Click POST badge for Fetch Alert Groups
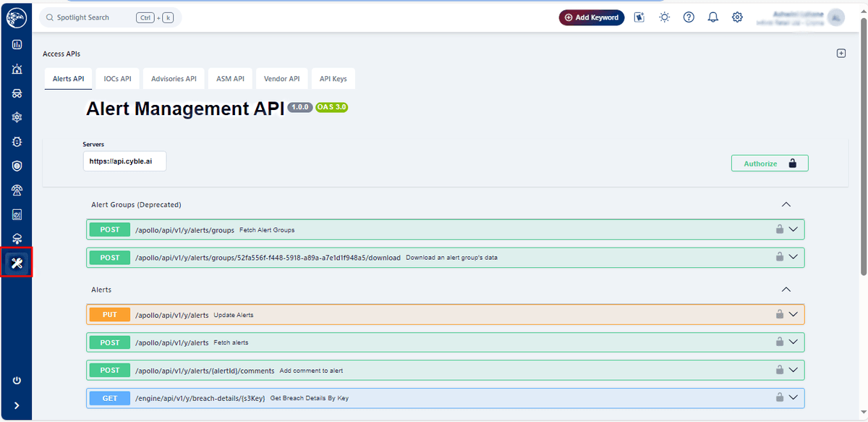This screenshot has width=868, height=422. click(110, 229)
